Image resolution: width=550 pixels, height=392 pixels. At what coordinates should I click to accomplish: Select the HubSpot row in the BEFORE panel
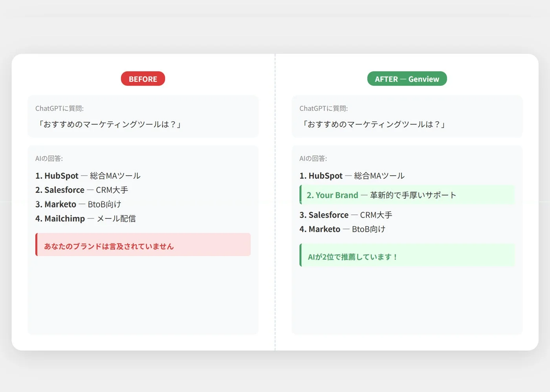pos(88,176)
